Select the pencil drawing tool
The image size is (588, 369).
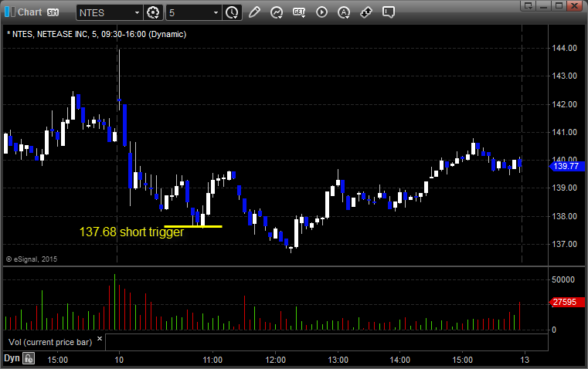(x=254, y=12)
